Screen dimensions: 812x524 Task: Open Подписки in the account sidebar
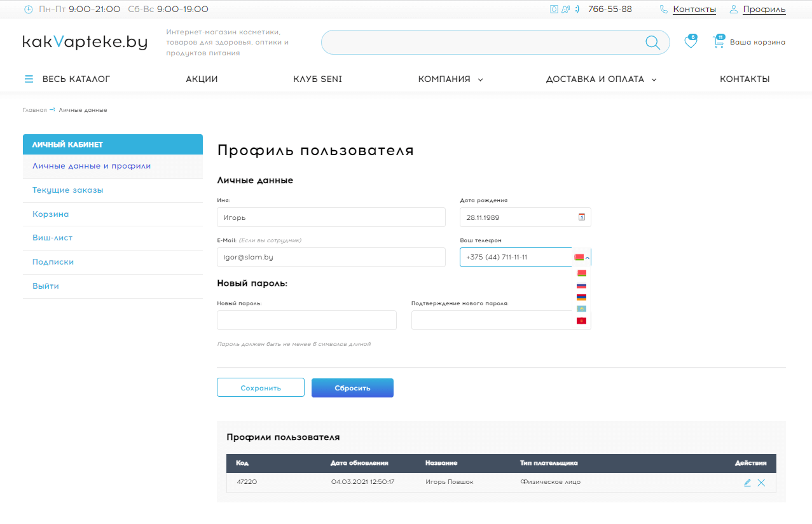(x=53, y=262)
